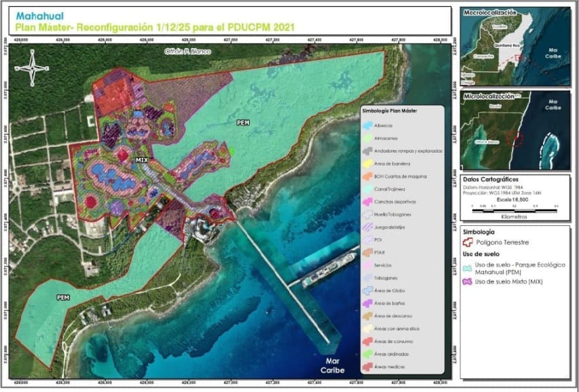Select the Albercas legend swatch
579x392 pixels.
click(x=369, y=125)
